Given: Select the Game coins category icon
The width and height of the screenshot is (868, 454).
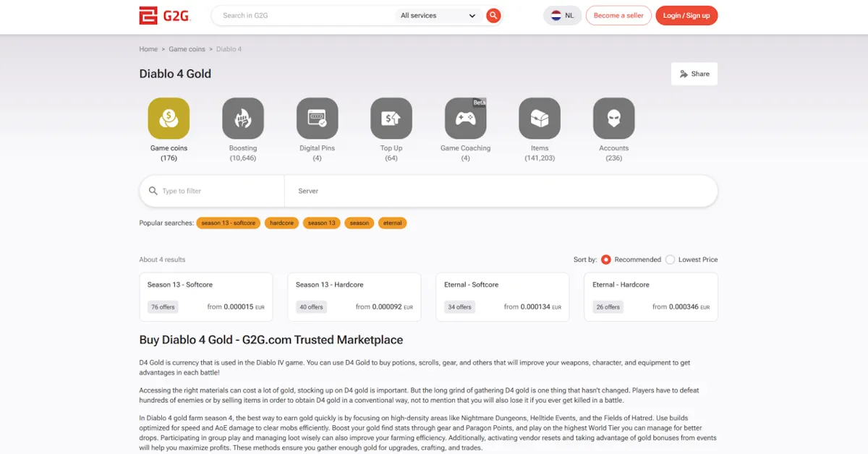Looking at the screenshot, I should (x=169, y=118).
